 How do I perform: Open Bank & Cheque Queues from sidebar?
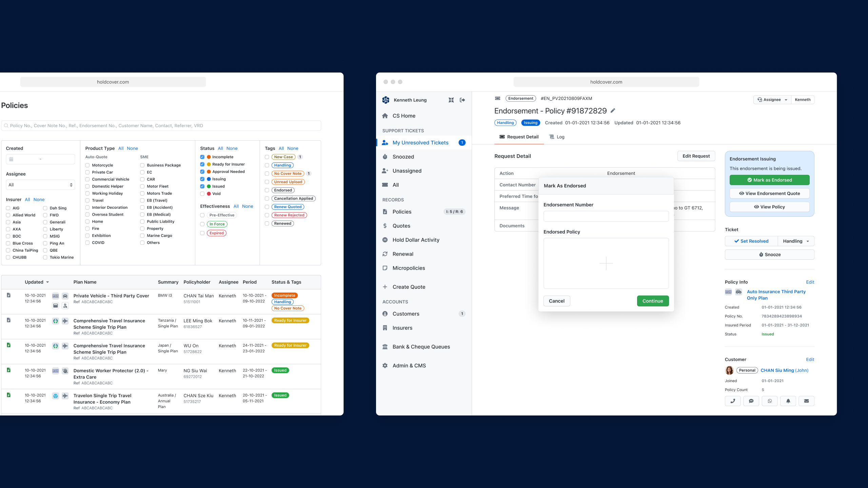coord(421,346)
